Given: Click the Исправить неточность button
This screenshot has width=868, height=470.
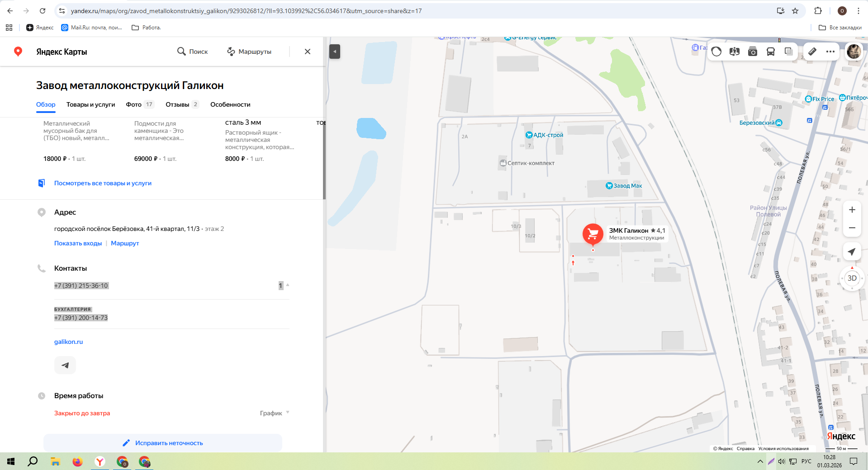Looking at the screenshot, I should click(163, 443).
